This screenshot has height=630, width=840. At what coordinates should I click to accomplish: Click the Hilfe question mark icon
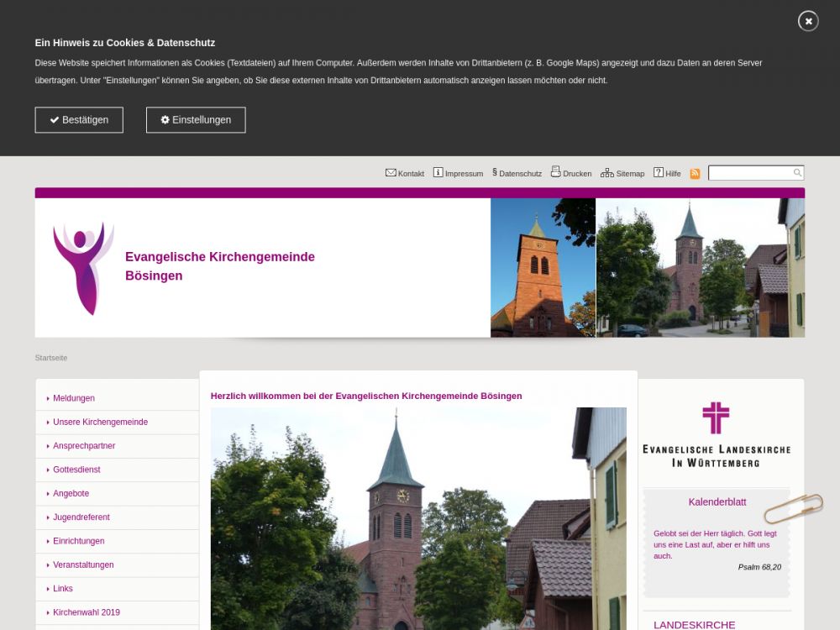[x=659, y=173]
